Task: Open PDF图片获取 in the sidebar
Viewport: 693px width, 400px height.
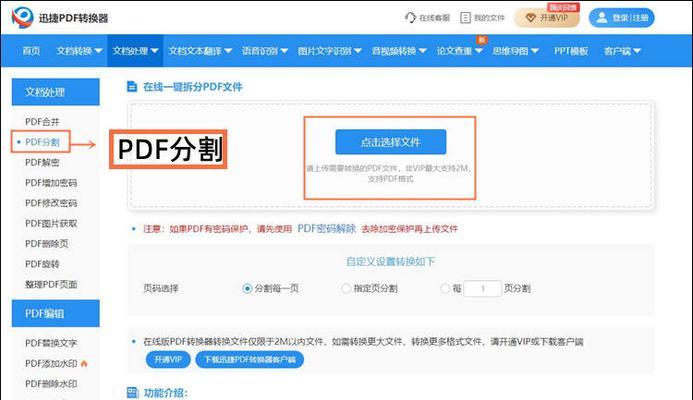Action: point(51,223)
